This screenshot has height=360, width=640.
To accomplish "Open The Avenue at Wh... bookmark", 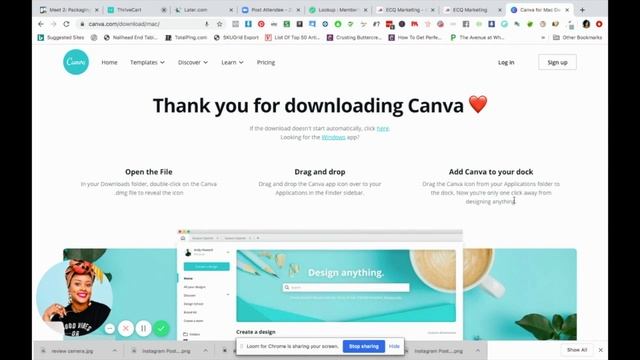I will click(477, 38).
